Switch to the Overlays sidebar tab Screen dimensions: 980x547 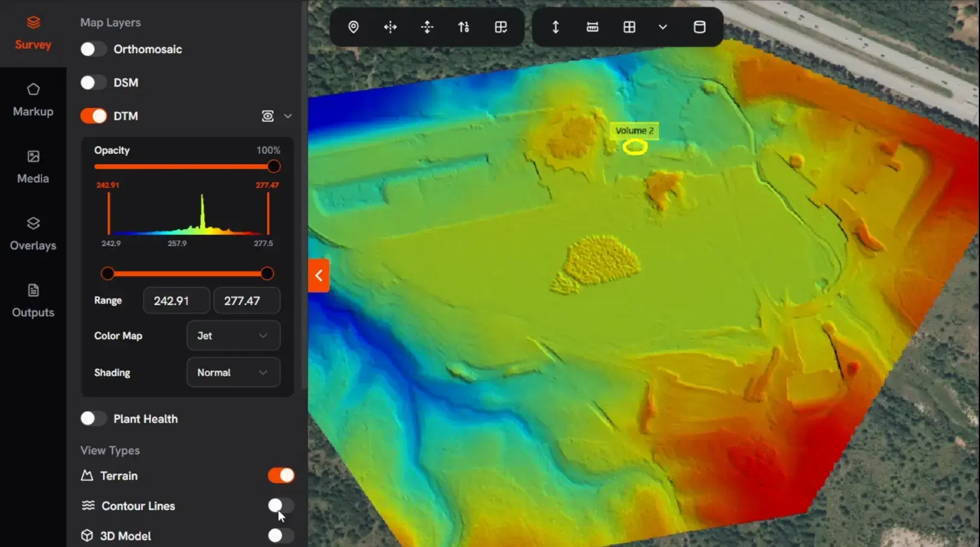33,234
